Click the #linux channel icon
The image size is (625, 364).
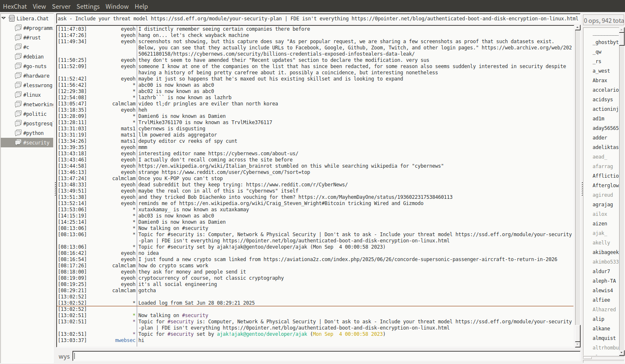[18, 95]
